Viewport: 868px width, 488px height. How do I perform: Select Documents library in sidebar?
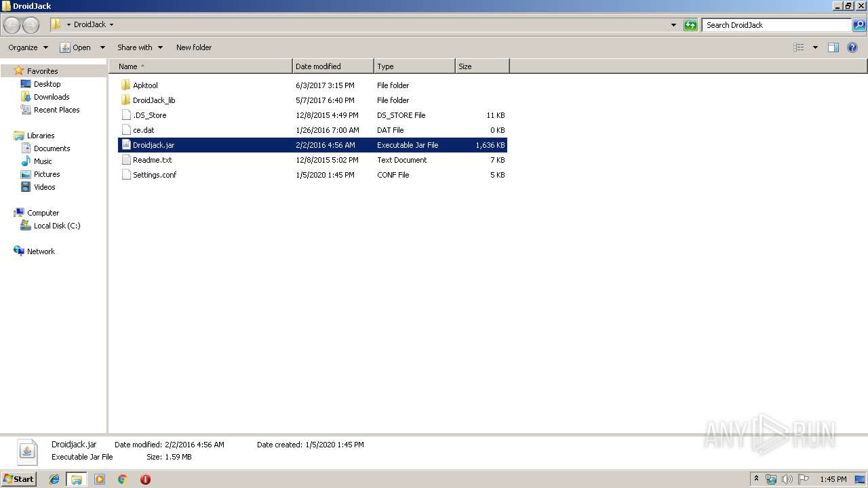point(52,148)
